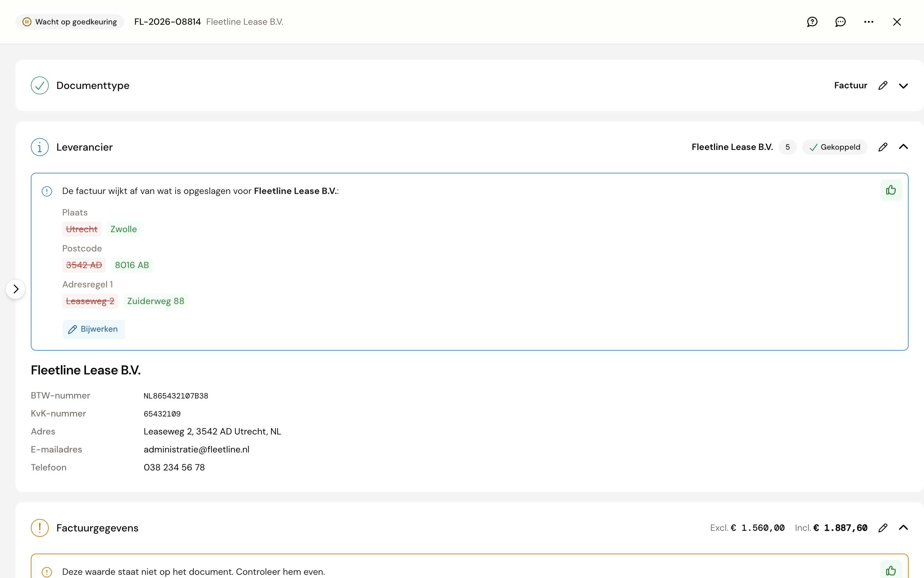Image resolution: width=924 pixels, height=578 pixels.
Task: Click the info icon in mismatch notice
Action: [x=47, y=191]
